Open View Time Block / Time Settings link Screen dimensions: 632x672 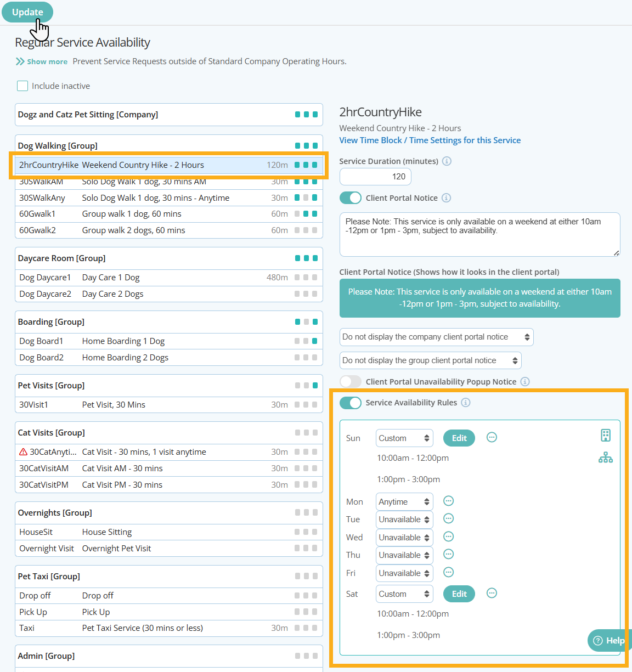(x=430, y=140)
